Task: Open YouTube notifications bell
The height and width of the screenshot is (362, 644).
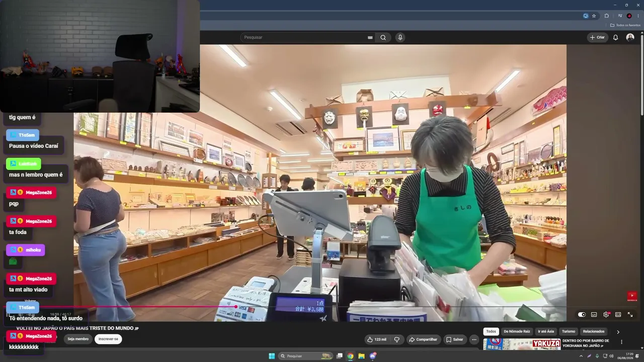Action: point(615,37)
